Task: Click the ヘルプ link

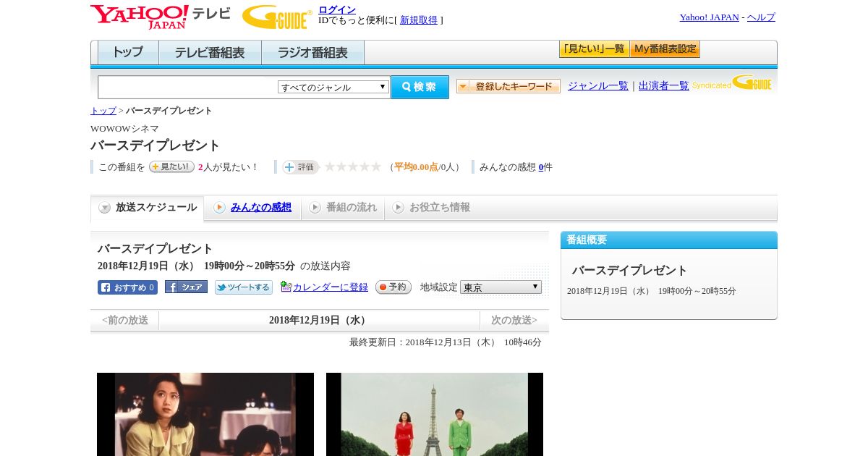Action: tap(761, 17)
